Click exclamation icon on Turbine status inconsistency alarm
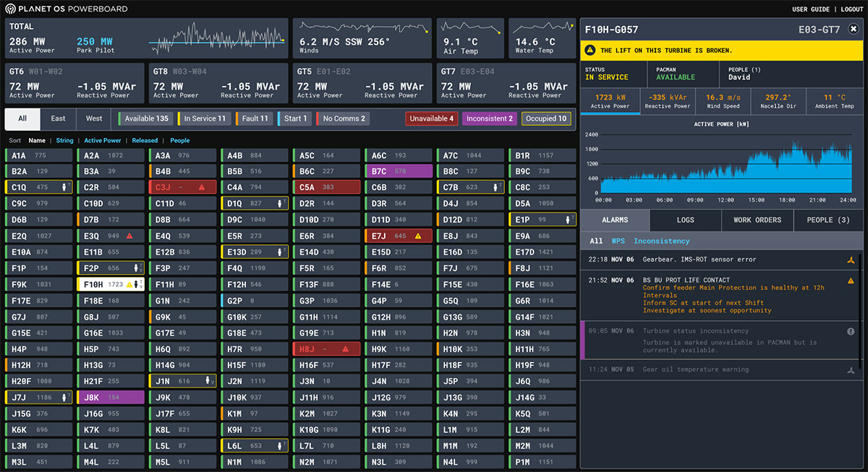 tap(851, 331)
